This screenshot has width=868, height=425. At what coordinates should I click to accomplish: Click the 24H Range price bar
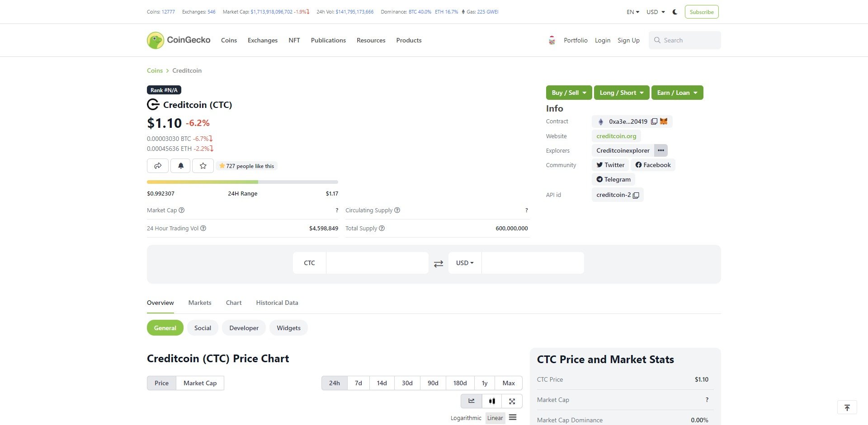click(242, 182)
